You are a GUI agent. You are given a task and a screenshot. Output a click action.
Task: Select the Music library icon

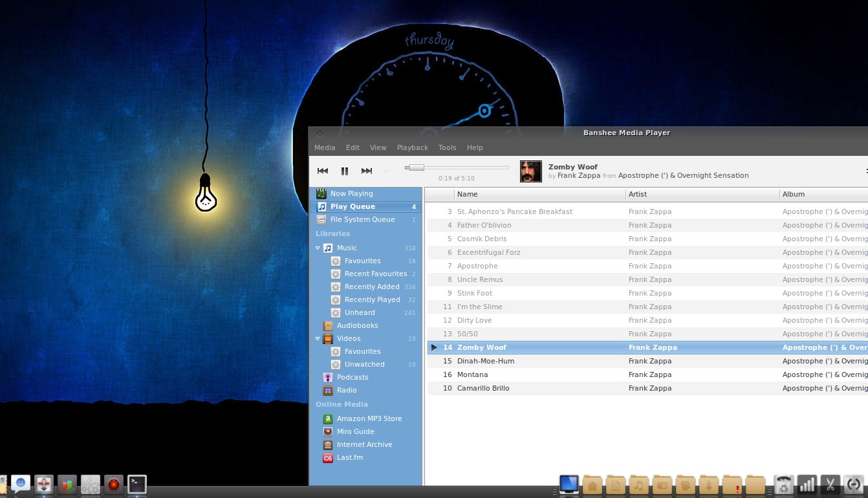click(x=328, y=248)
